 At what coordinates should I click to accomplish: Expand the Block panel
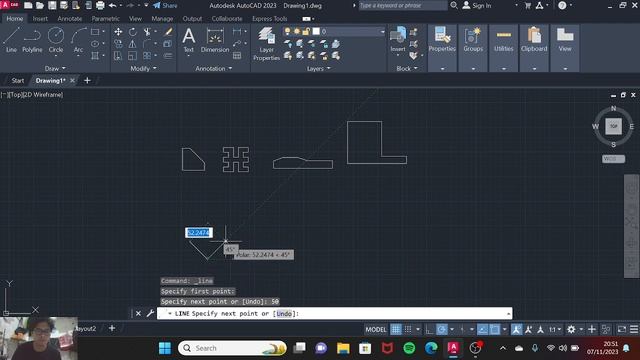tap(407, 69)
